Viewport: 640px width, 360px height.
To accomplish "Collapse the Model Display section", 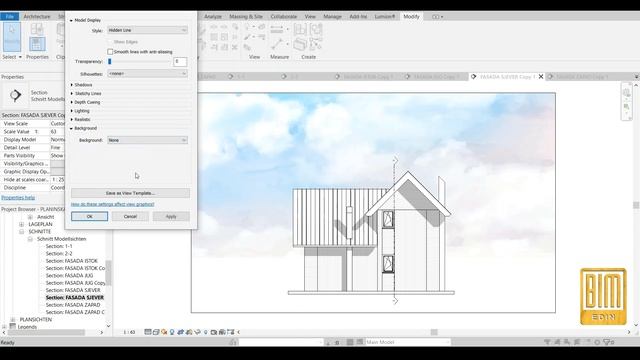I will [x=71, y=20].
